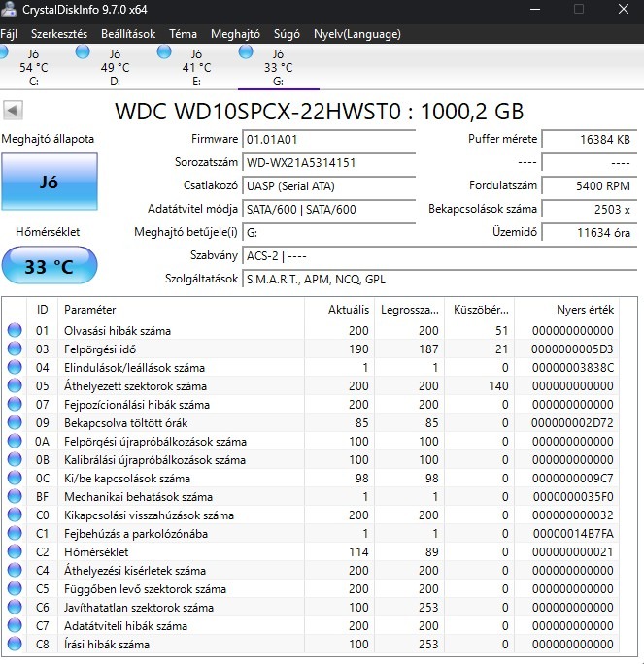
Task: Open the Beállítások menu
Action: [x=128, y=34]
